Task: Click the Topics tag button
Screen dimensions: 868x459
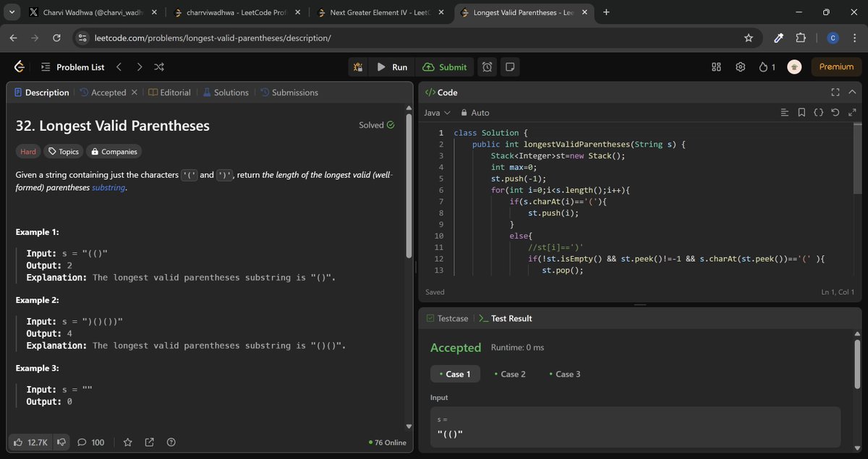Action: pos(64,152)
